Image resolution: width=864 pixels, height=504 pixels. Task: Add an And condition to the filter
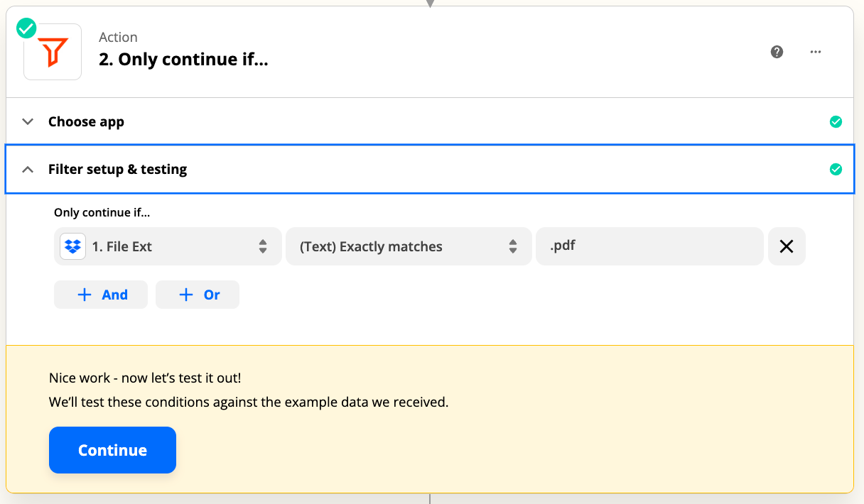pyautogui.click(x=101, y=294)
